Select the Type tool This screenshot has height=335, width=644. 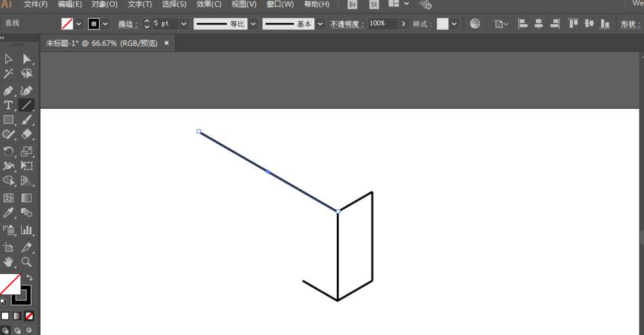point(8,105)
